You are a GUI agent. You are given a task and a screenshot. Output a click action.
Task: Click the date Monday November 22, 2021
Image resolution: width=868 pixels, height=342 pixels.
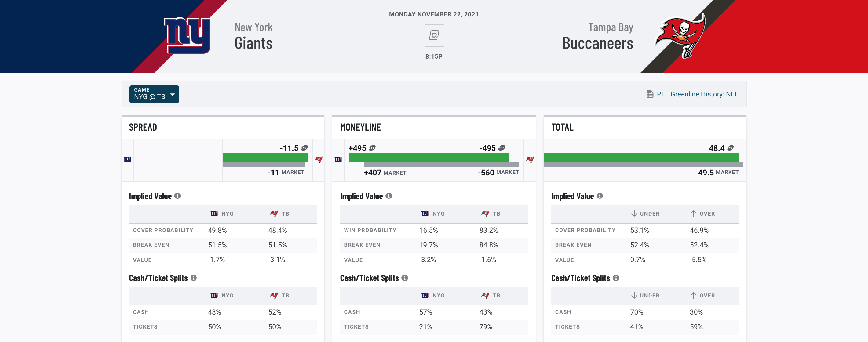(x=434, y=14)
